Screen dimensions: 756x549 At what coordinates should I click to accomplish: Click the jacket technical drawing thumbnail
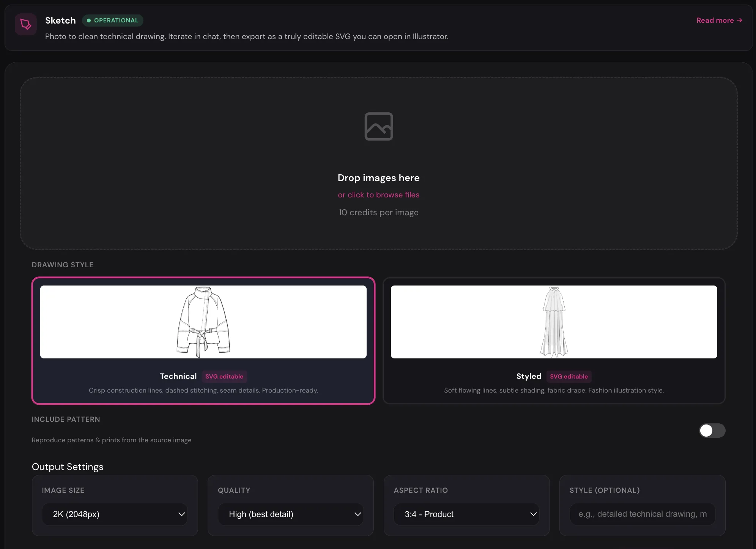(203, 322)
